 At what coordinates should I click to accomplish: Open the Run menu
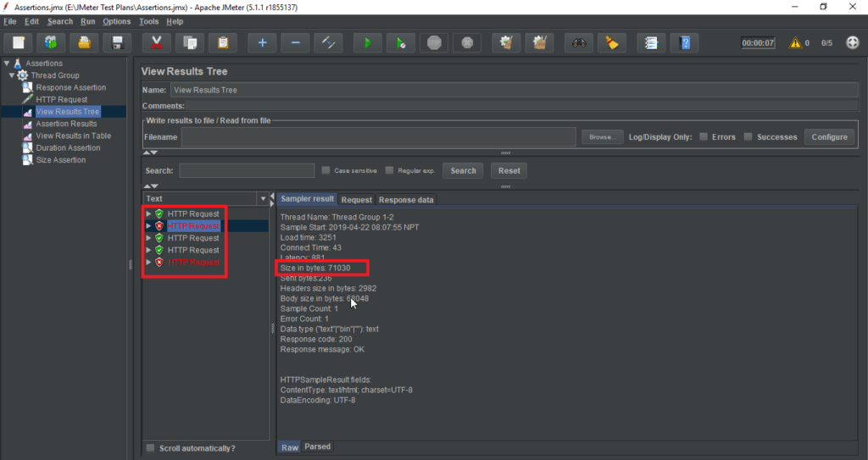click(87, 21)
